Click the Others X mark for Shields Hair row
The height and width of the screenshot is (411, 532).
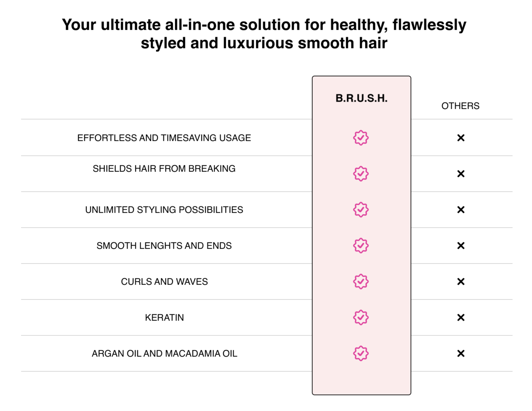point(461,174)
